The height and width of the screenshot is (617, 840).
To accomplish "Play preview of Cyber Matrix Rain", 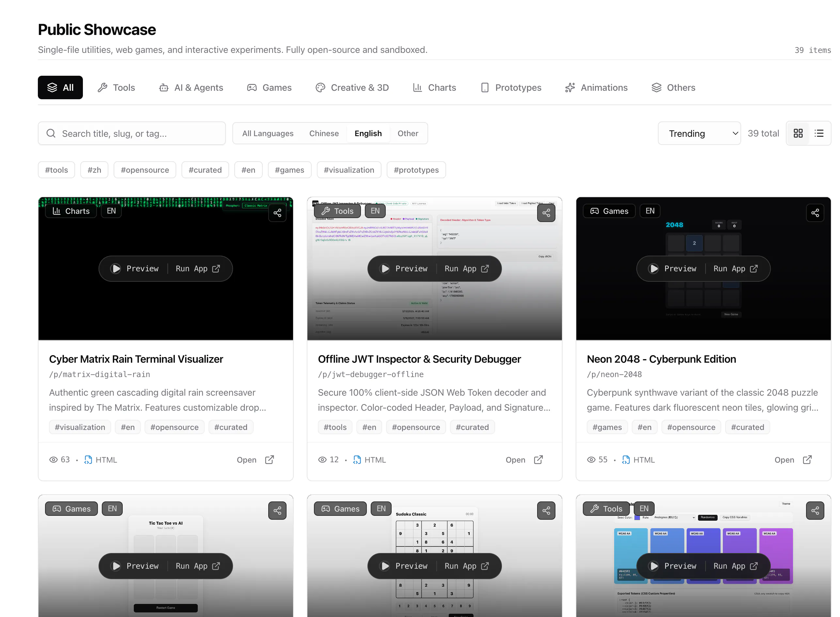I will tap(135, 269).
